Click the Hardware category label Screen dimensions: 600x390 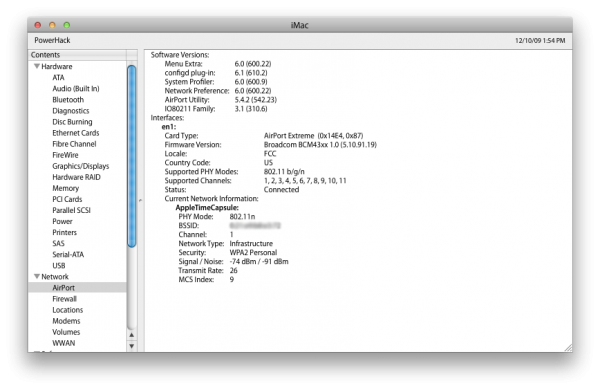(x=57, y=66)
